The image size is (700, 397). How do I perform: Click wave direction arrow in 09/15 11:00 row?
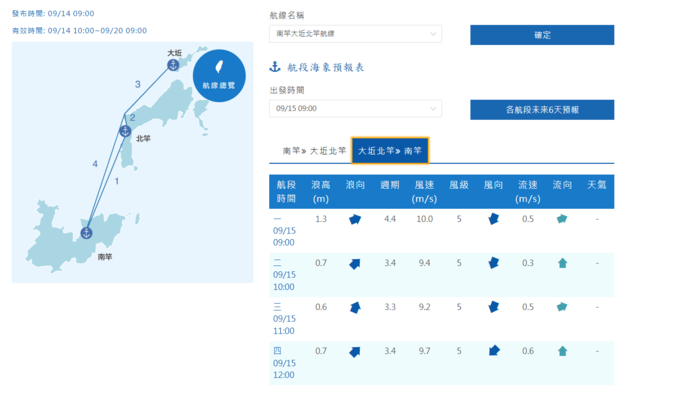coord(355,307)
